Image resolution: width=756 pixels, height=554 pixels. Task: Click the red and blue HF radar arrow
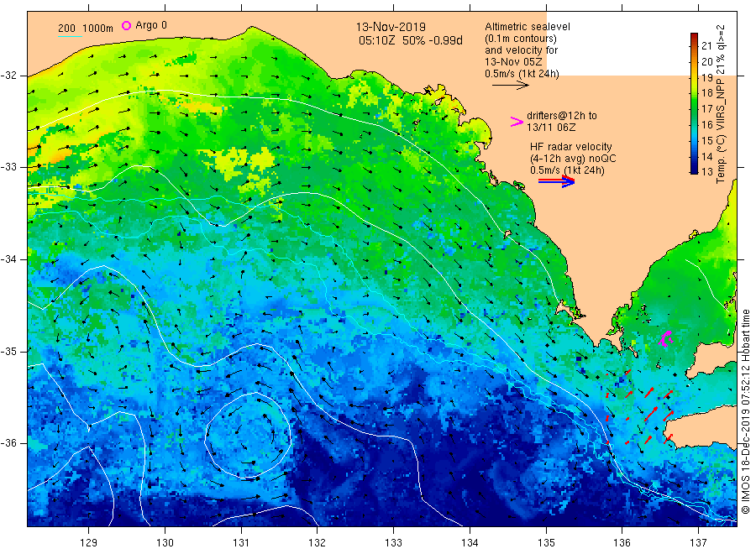(556, 181)
